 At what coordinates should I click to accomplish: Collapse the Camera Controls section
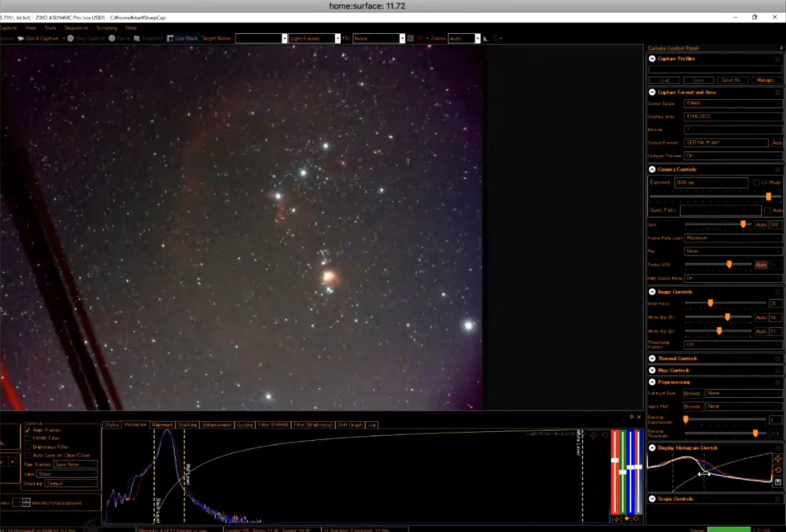point(652,169)
